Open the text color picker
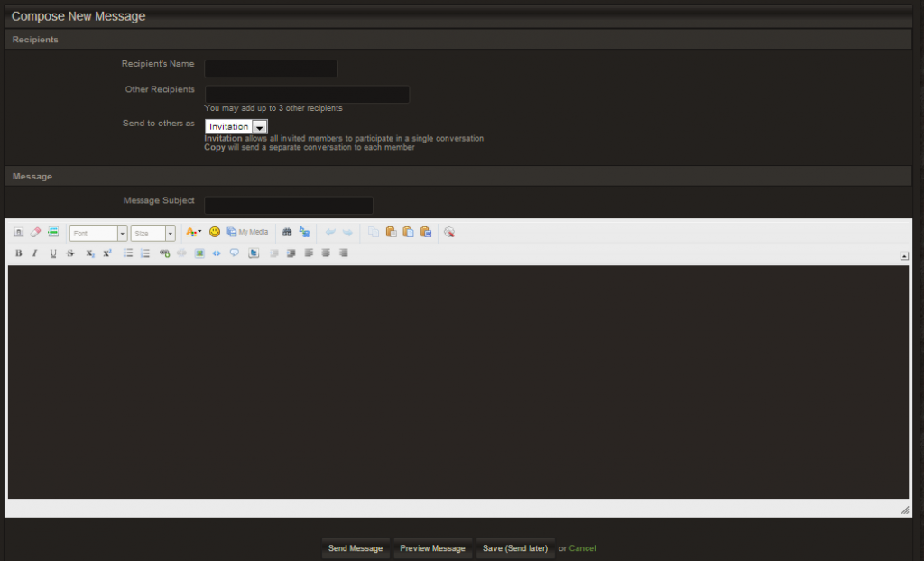 [x=193, y=232]
